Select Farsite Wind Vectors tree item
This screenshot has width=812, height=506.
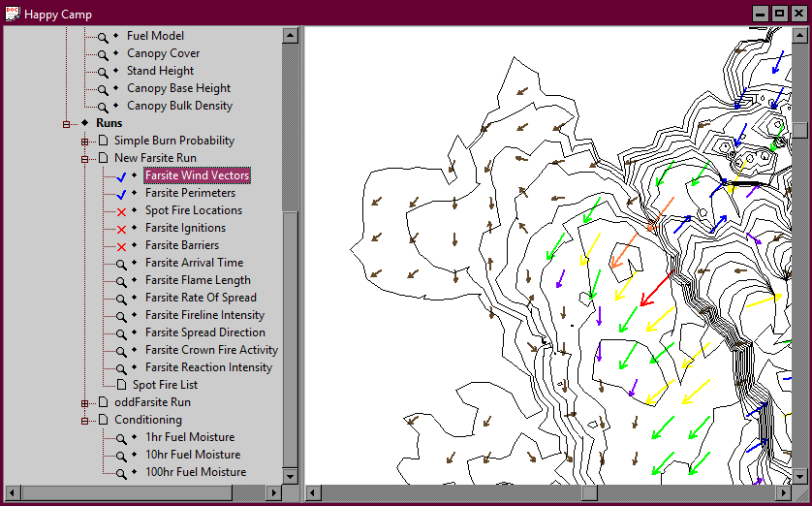(x=198, y=175)
